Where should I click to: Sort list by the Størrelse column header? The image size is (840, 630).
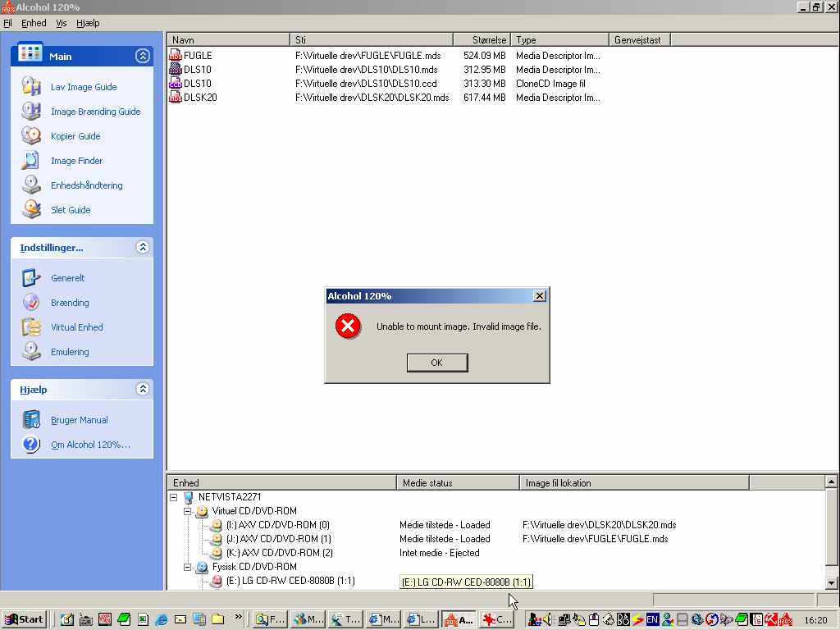[x=482, y=39]
